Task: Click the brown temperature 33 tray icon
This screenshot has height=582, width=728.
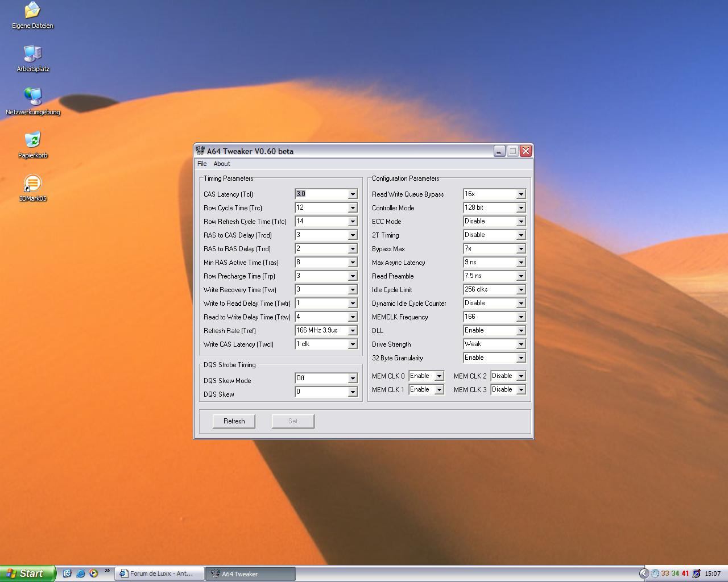Action: tap(665, 573)
